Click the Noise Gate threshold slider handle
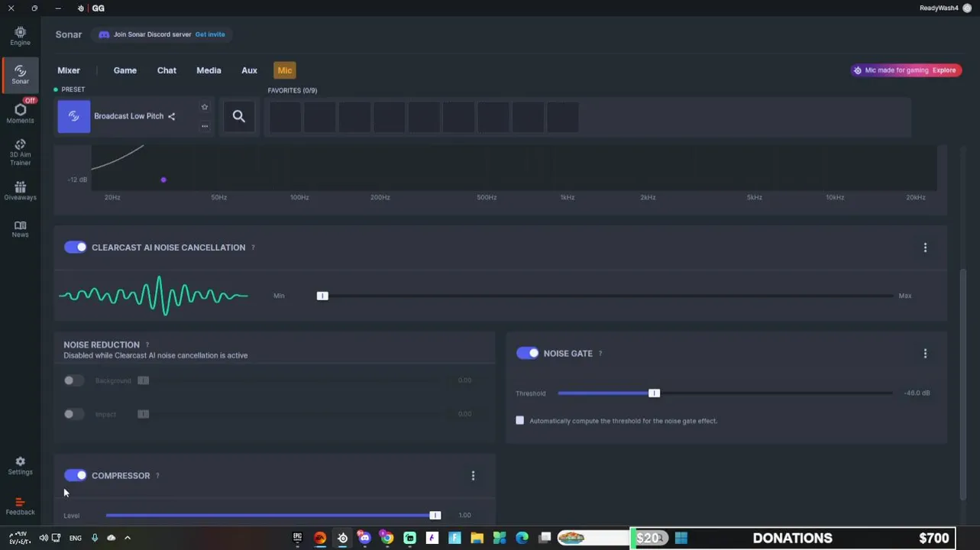 pyautogui.click(x=654, y=393)
